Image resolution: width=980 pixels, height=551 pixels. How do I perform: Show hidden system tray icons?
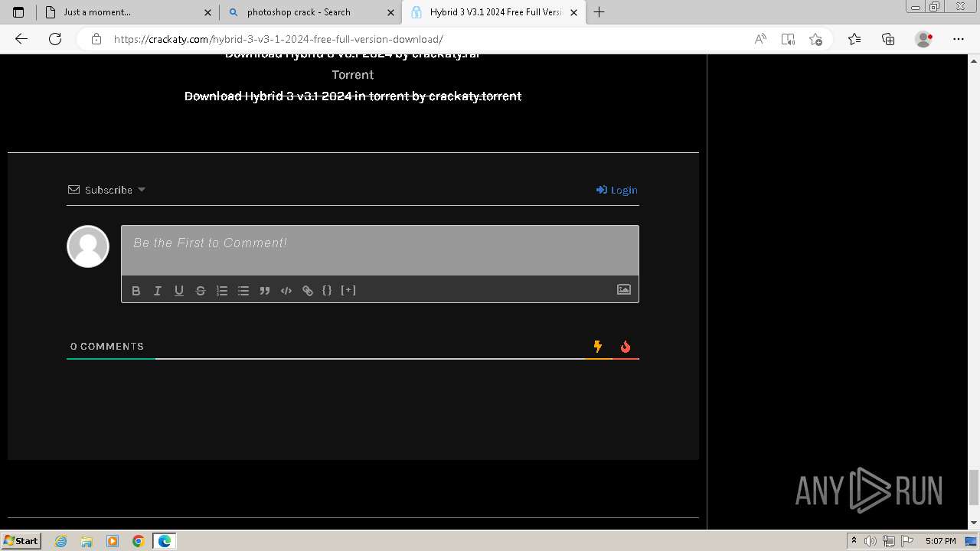click(854, 541)
